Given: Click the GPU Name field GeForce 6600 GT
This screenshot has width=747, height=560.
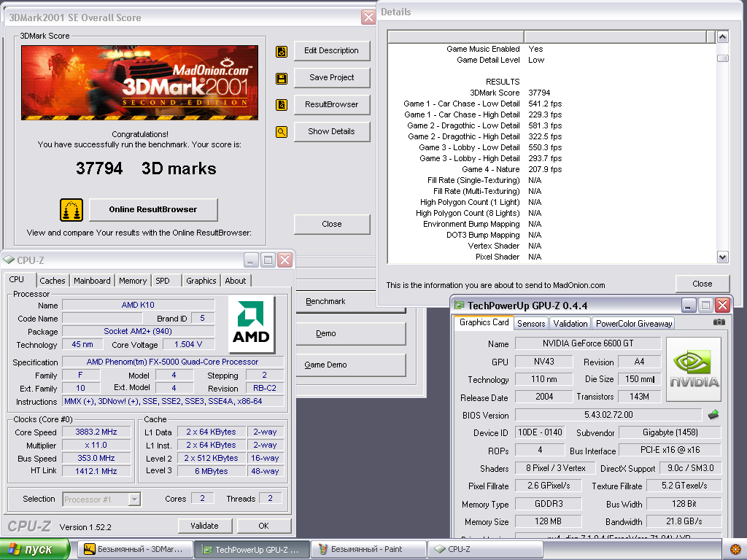Looking at the screenshot, I should coord(588,343).
